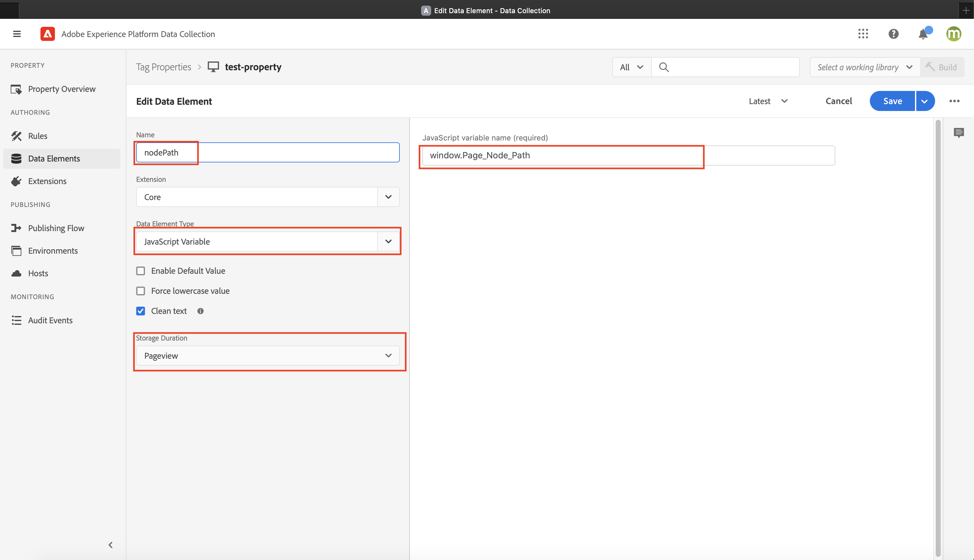The height and width of the screenshot is (560, 974).
Task: Open the more options ellipsis menu
Action: [954, 101]
